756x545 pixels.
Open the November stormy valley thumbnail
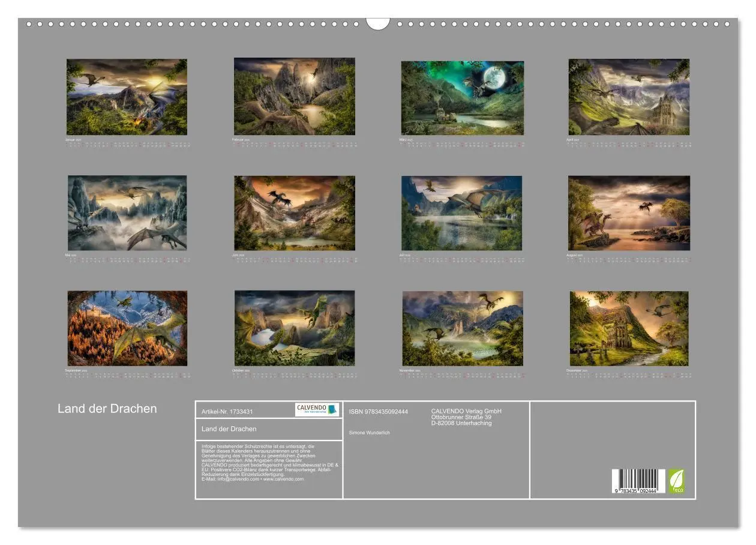point(463,328)
